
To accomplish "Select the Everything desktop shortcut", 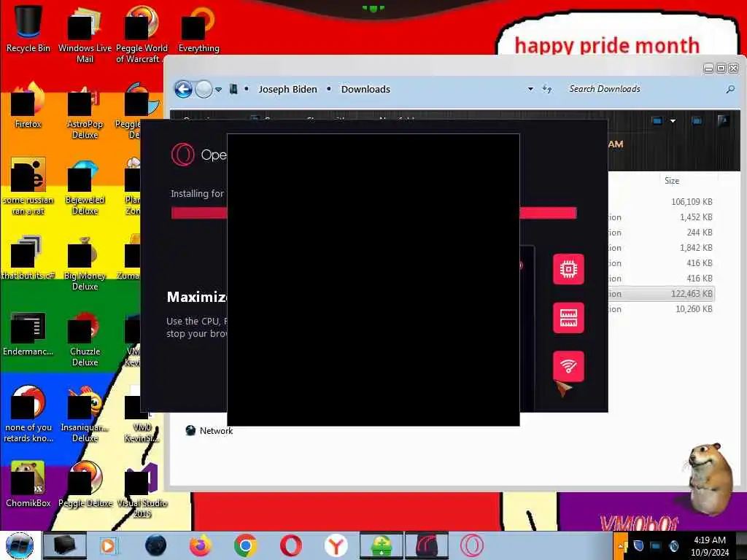I will (198, 28).
